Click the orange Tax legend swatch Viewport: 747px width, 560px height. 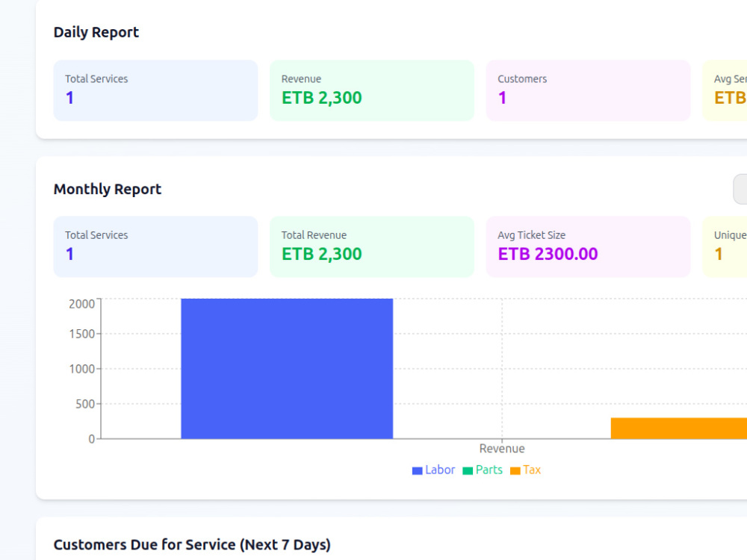click(515, 471)
